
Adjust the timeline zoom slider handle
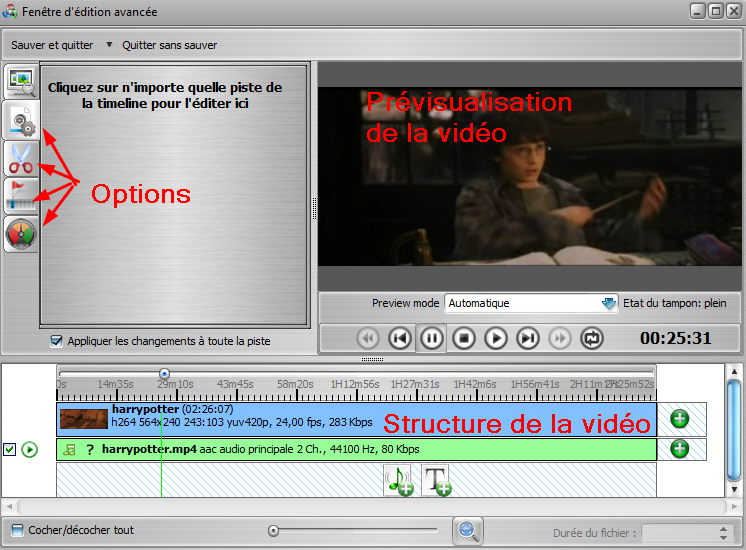pos(274,530)
